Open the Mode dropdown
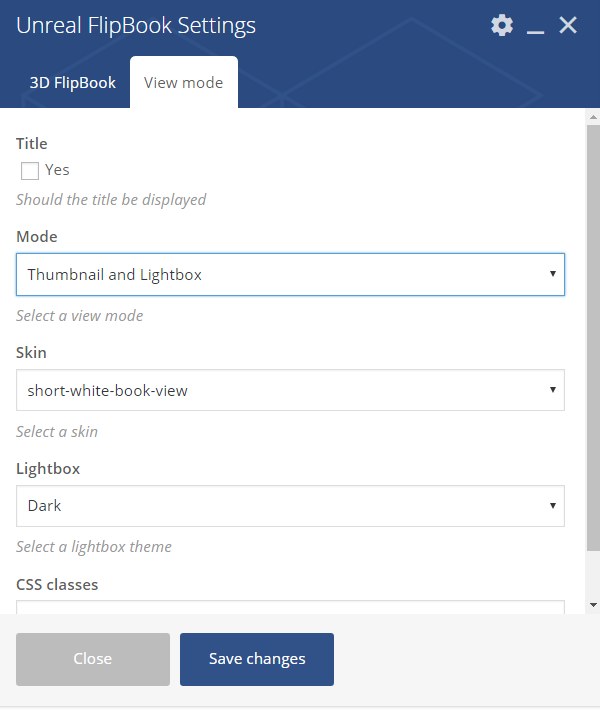 pos(290,274)
